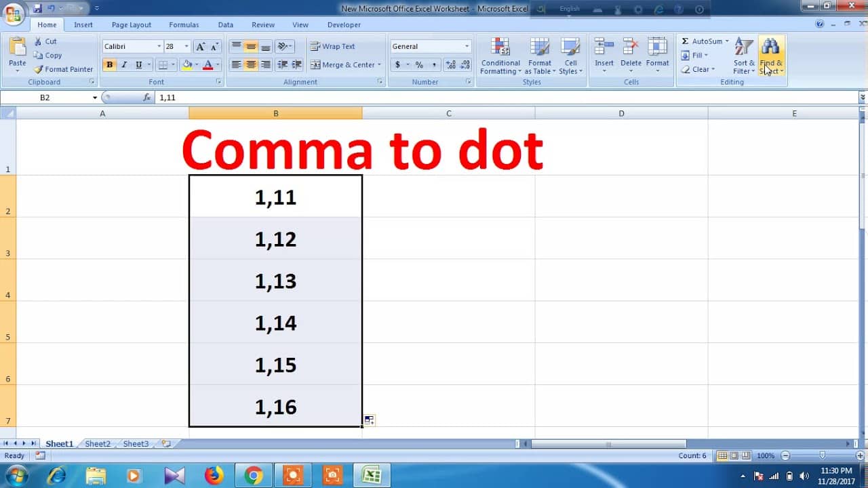This screenshot has height=488, width=868.
Task: Switch to the Formulas ribbon tab
Action: [x=184, y=24]
